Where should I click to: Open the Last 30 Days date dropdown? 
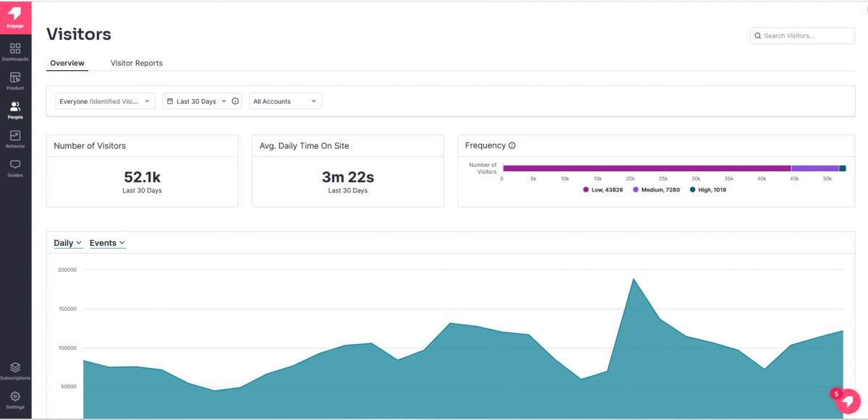pyautogui.click(x=196, y=101)
